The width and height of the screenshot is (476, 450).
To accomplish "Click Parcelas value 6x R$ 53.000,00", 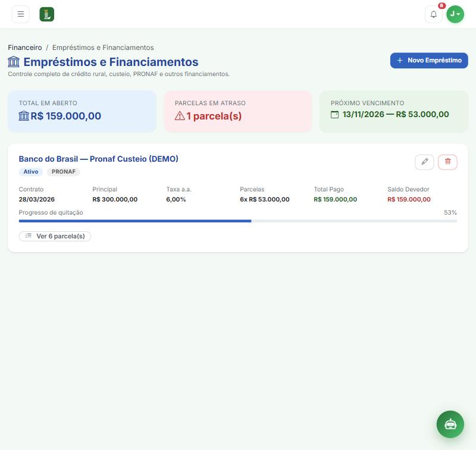I will (x=265, y=200).
